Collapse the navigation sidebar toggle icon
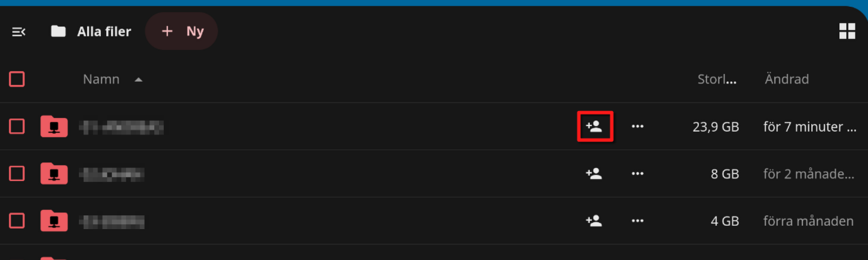The image size is (868, 260). [x=19, y=32]
